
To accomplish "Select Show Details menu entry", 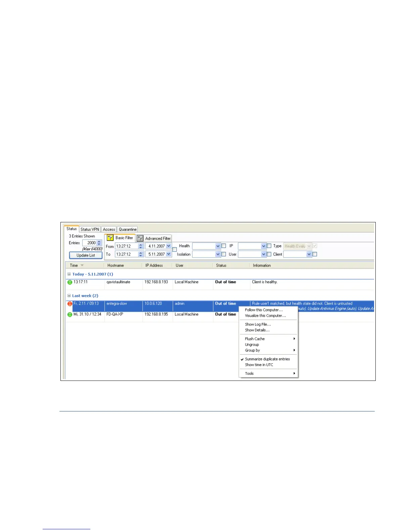I will (x=257, y=330).
